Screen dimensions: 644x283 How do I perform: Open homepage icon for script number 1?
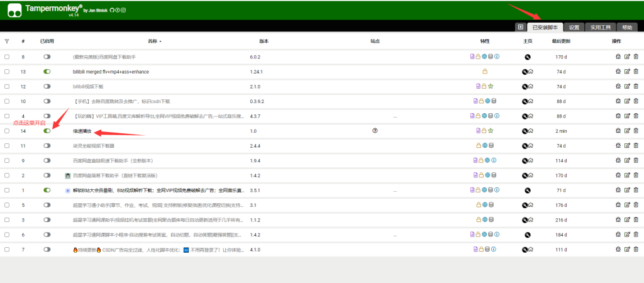click(528, 191)
